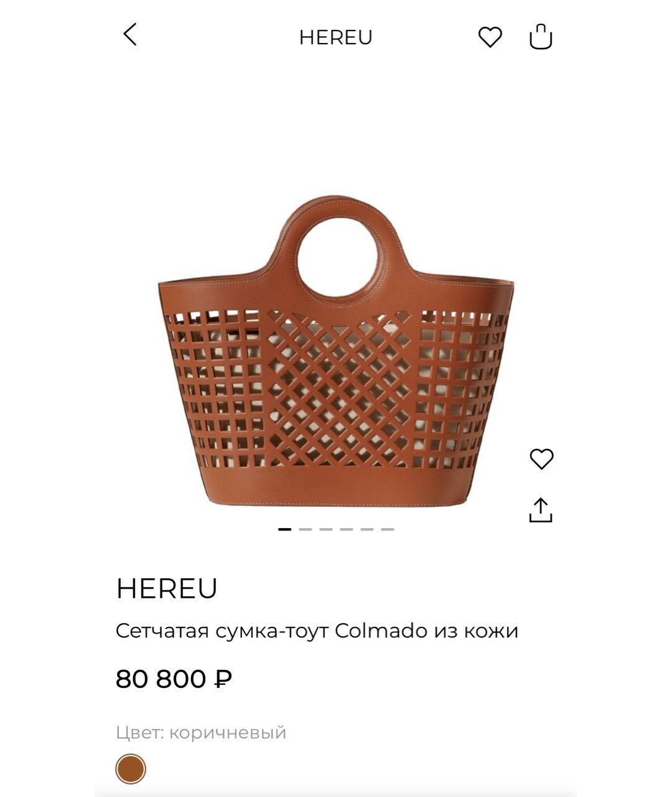This screenshot has width=672, height=797.
Task: Go back using the top-left chevron
Action: [x=129, y=35]
